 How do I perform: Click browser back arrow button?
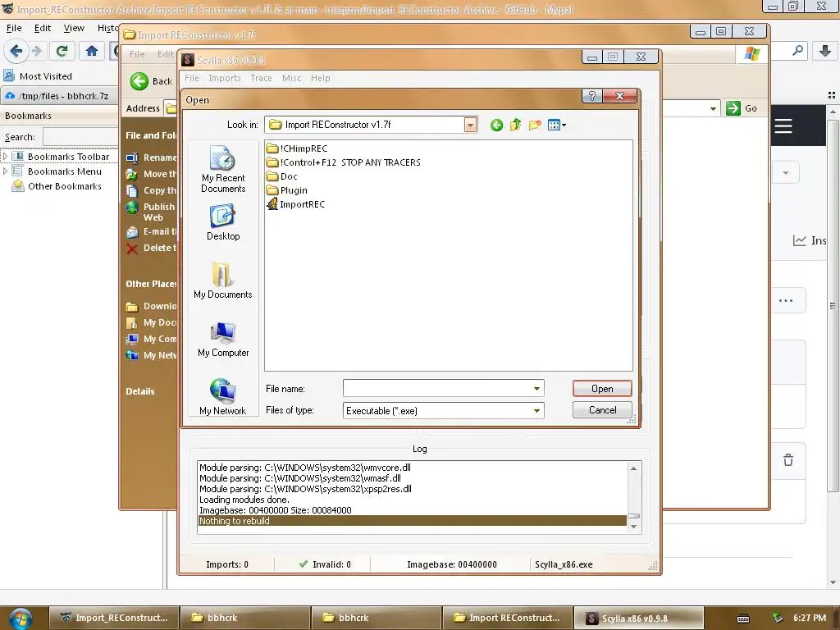(x=16, y=51)
